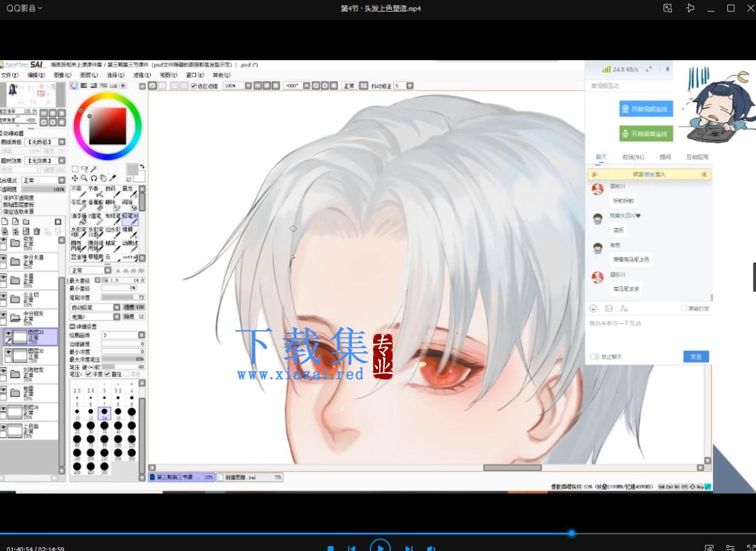Mute the player volume

pyautogui.click(x=431, y=549)
